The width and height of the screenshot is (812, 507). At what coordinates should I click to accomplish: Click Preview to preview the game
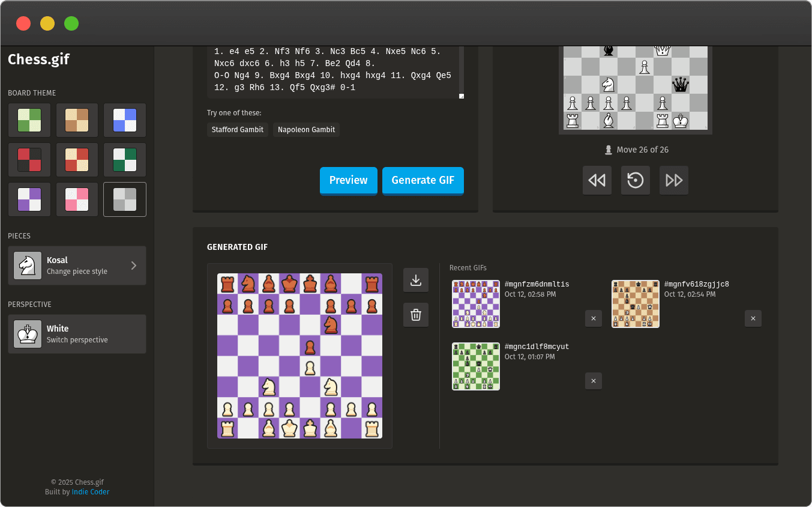click(348, 180)
